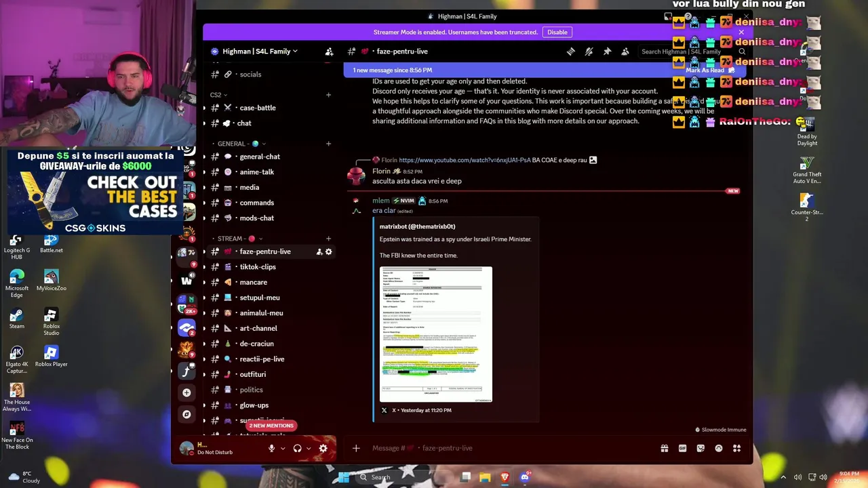Open the YouTube link in Florin's reply
Viewport: 868px width, 488px height.
465,160
